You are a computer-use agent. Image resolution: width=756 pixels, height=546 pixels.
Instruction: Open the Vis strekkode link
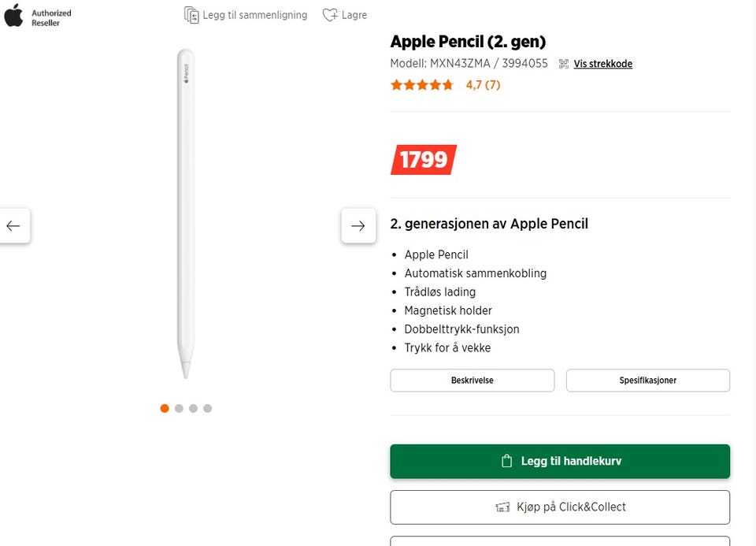[603, 64]
